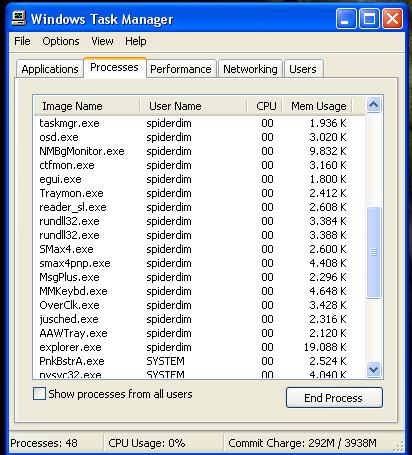Select rundll32.exe using 3.388 K
412x455 pixels.
199,235
